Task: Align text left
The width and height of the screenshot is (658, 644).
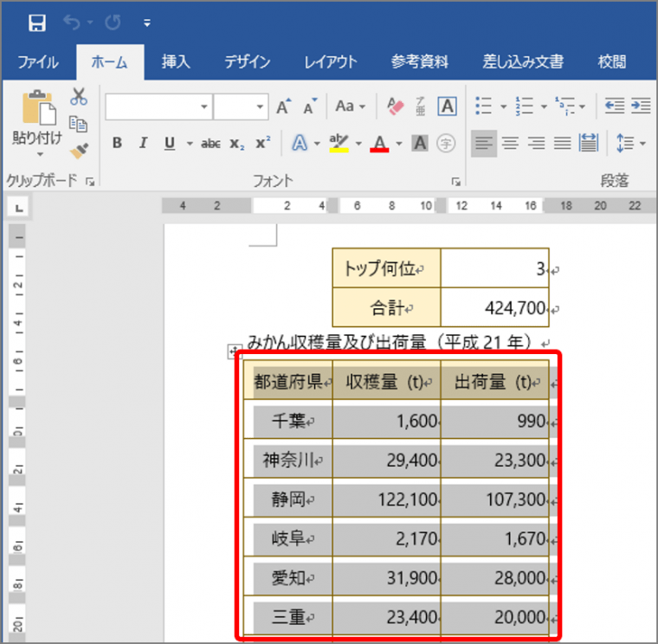Action: 484,144
